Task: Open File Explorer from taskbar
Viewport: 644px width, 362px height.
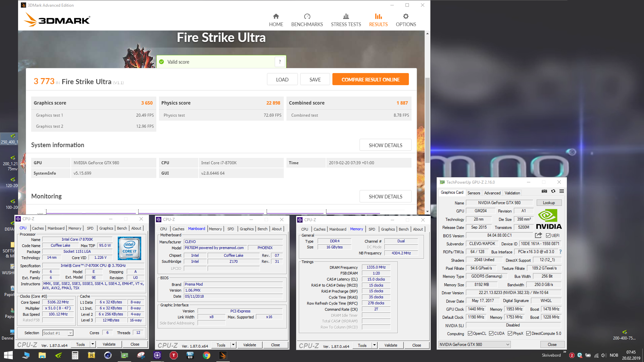Action: point(42,355)
